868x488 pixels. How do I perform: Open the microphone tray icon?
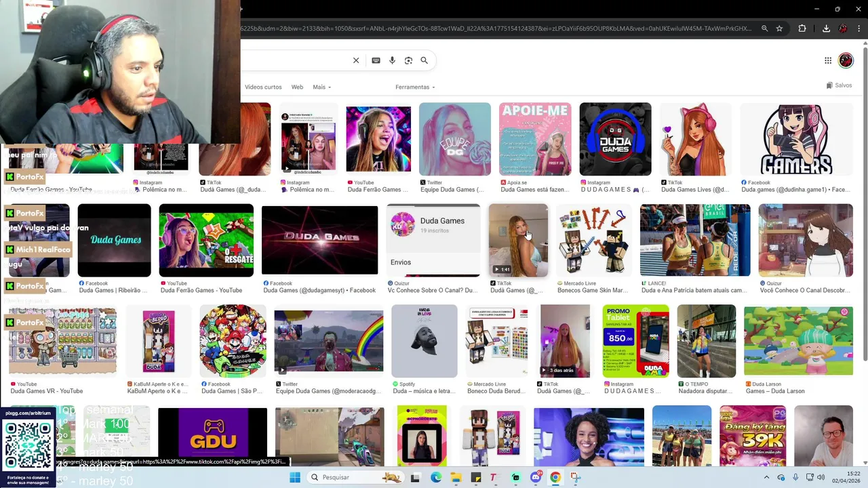tap(795, 477)
